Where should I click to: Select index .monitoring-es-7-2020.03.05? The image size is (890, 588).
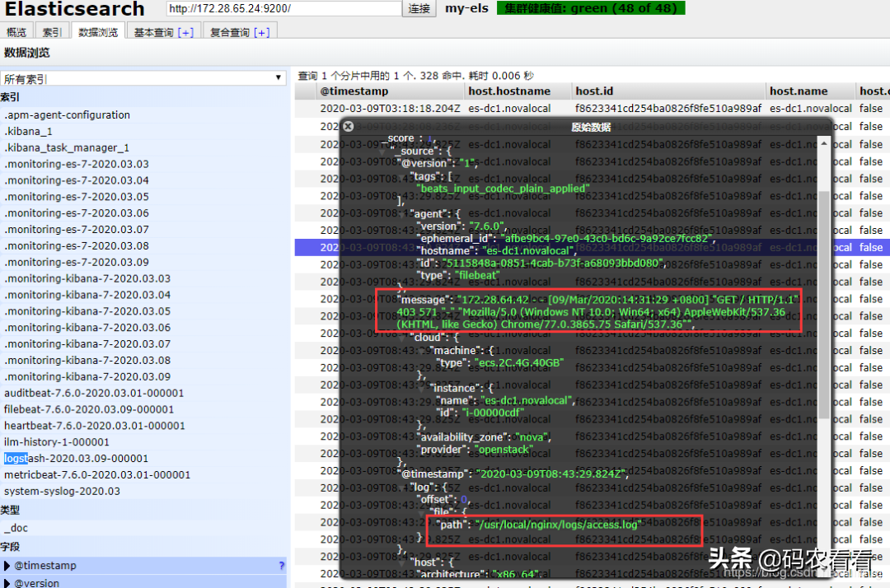pos(77,197)
